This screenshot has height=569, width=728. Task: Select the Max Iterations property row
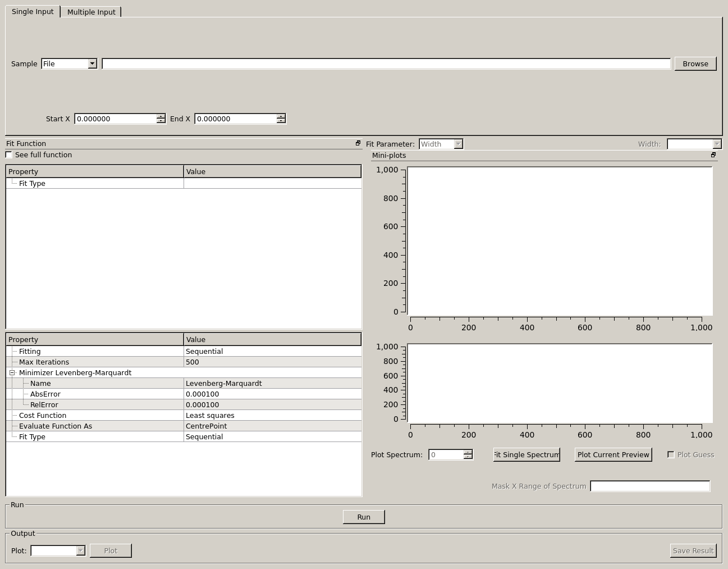(x=44, y=362)
